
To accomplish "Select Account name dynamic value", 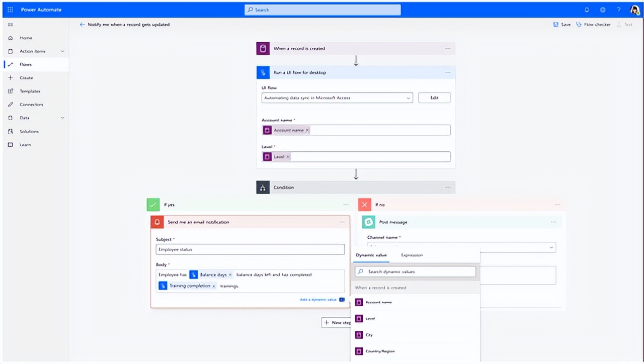I will [415, 302].
